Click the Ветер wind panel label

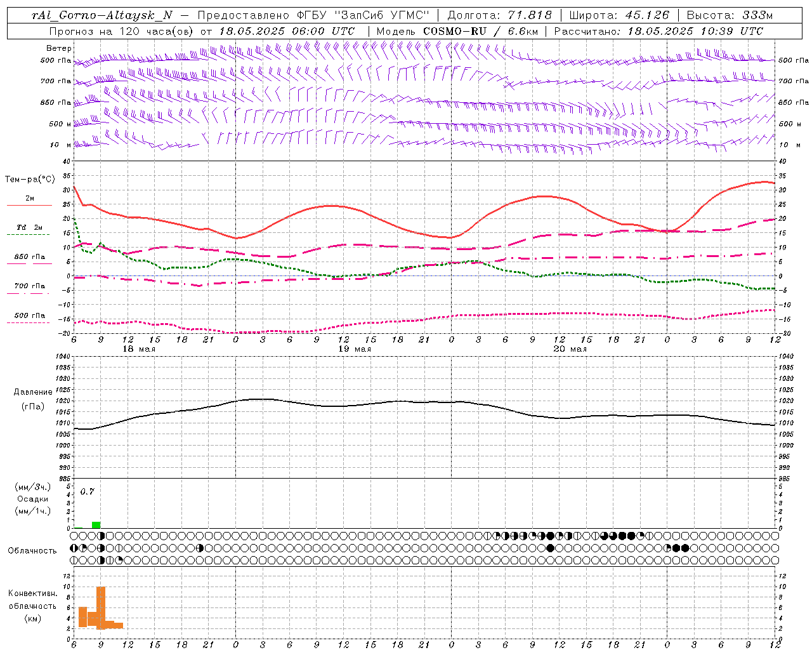tap(59, 48)
